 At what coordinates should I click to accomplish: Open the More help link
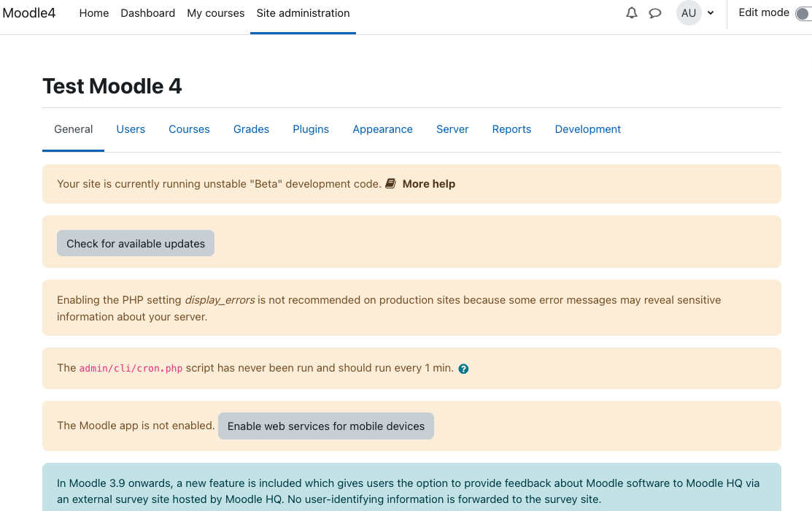429,184
